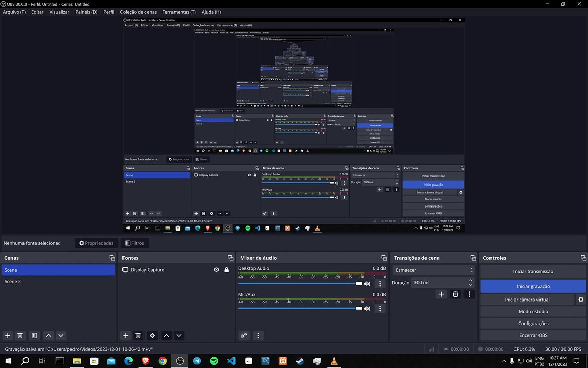
Task: Open the Coleção de cenas menu
Action: [x=138, y=12]
